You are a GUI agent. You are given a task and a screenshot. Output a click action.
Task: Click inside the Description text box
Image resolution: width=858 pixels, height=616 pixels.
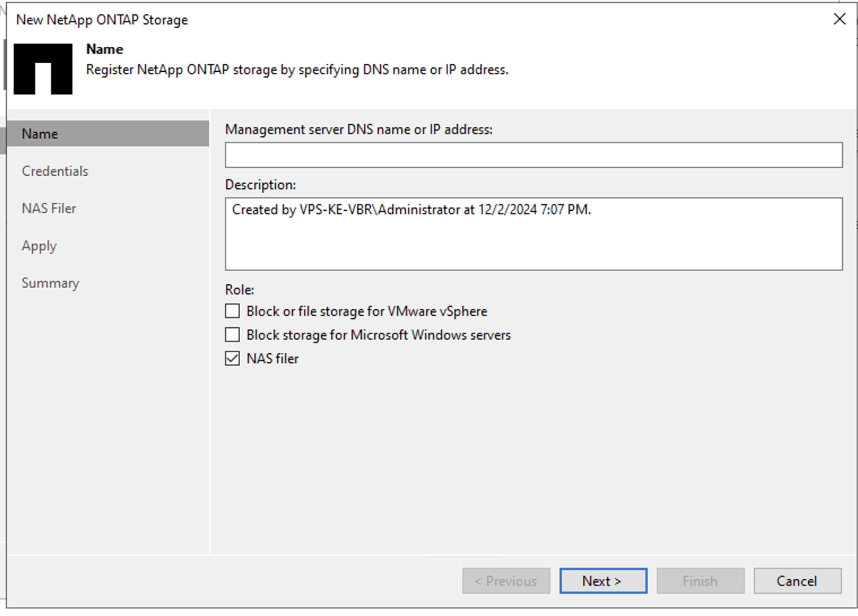click(x=534, y=234)
